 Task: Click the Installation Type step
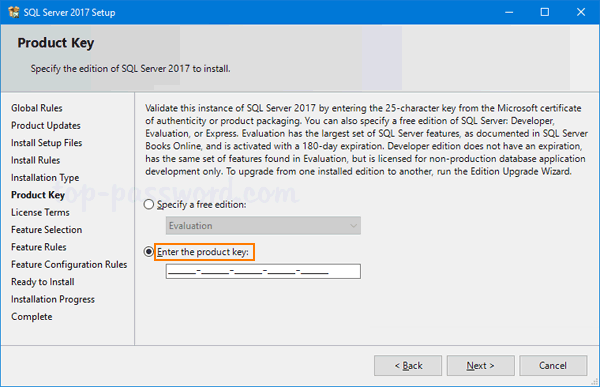point(45,178)
